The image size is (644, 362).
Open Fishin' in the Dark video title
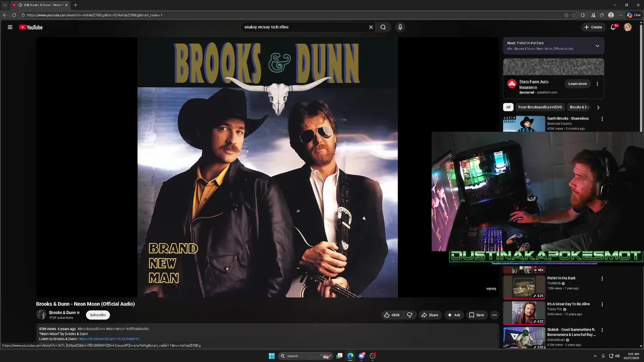coord(561,278)
